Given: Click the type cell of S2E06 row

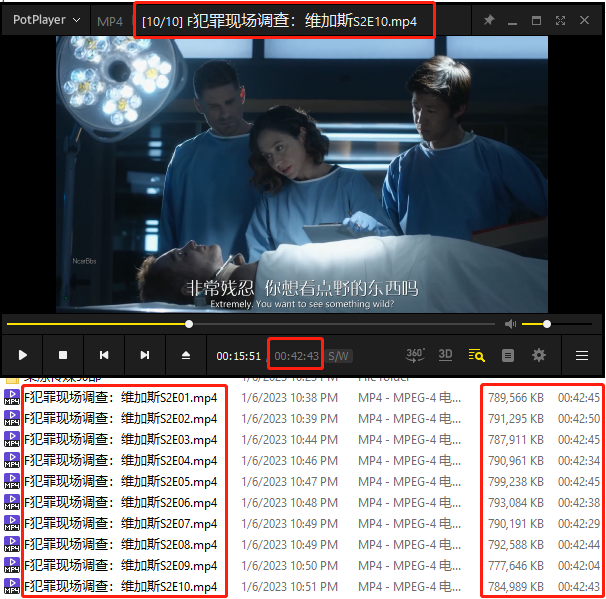Looking at the screenshot, I should click(x=409, y=502).
